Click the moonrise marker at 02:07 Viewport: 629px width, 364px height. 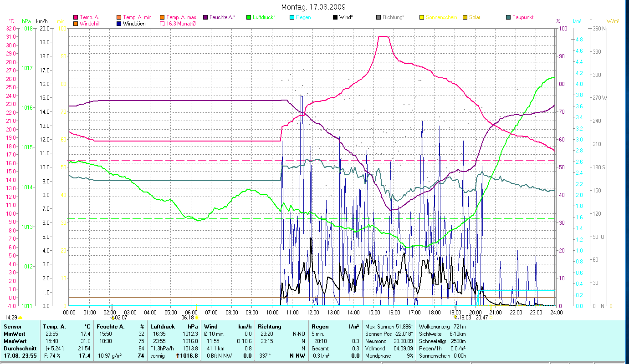[x=113, y=317]
